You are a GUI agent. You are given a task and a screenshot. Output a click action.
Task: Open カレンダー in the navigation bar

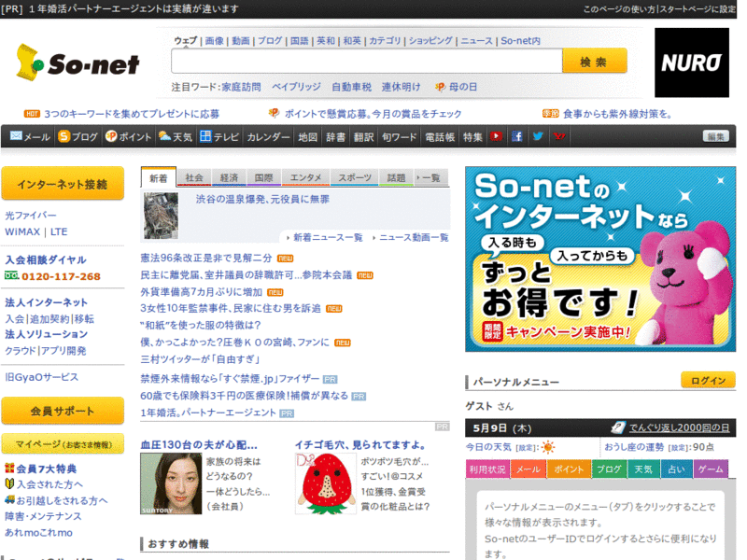(x=268, y=137)
